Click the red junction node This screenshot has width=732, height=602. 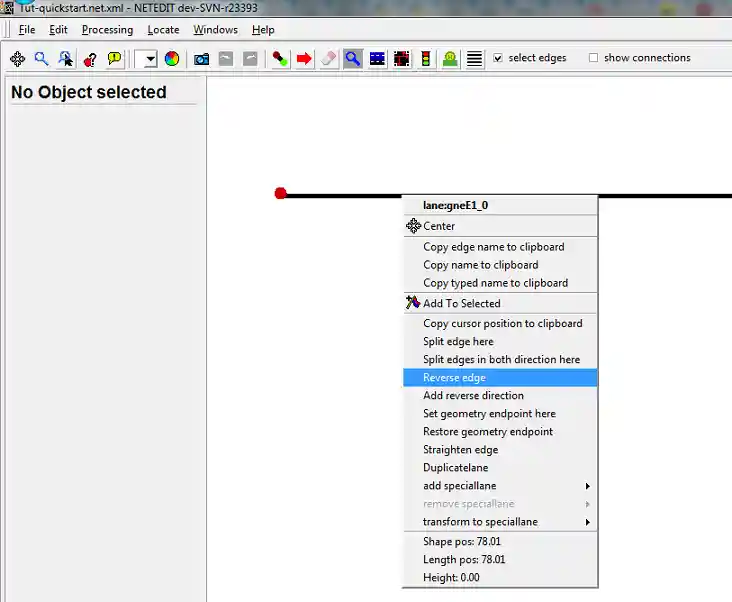pyautogui.click(x=281, y=193)
